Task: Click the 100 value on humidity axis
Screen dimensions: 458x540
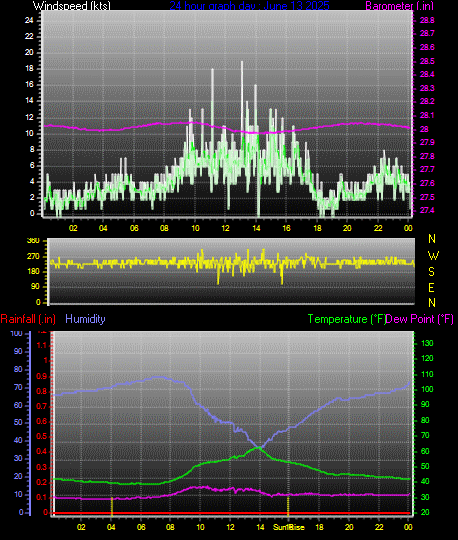Action: 17,334
